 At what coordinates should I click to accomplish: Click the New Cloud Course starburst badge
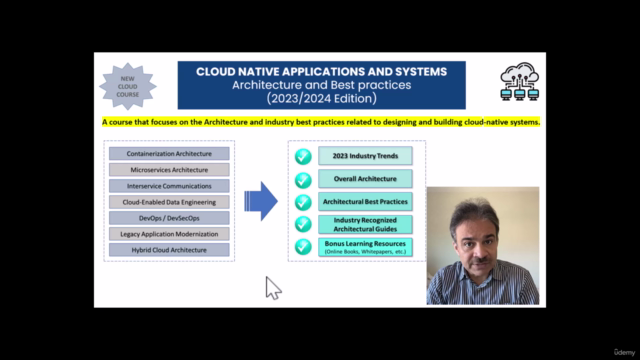coord(128,86)
